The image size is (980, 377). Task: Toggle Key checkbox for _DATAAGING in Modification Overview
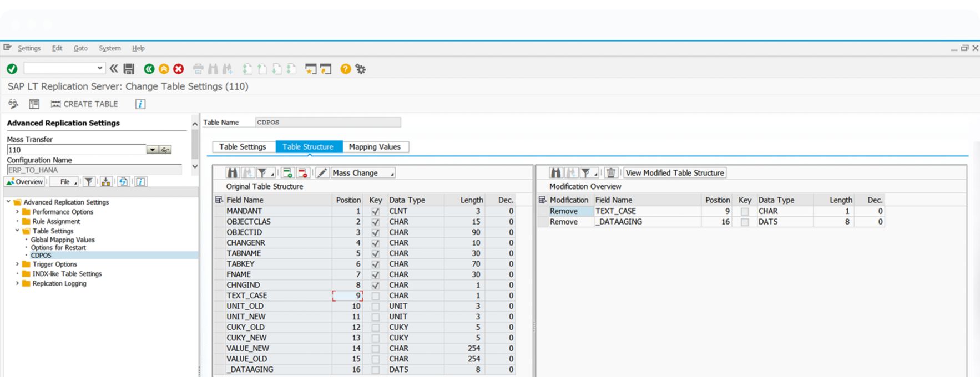coord(745,222)
